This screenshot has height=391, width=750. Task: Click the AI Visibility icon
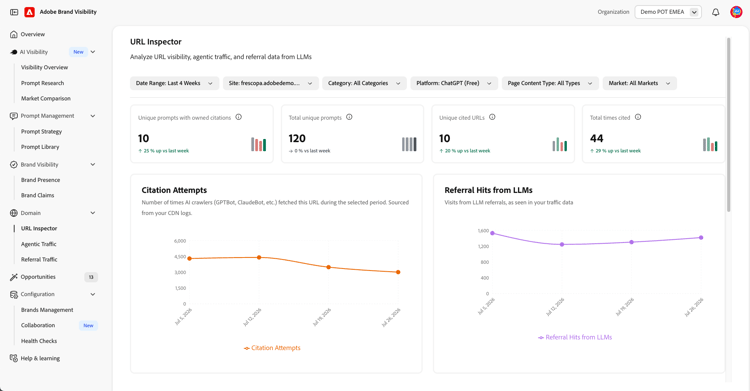13,52
